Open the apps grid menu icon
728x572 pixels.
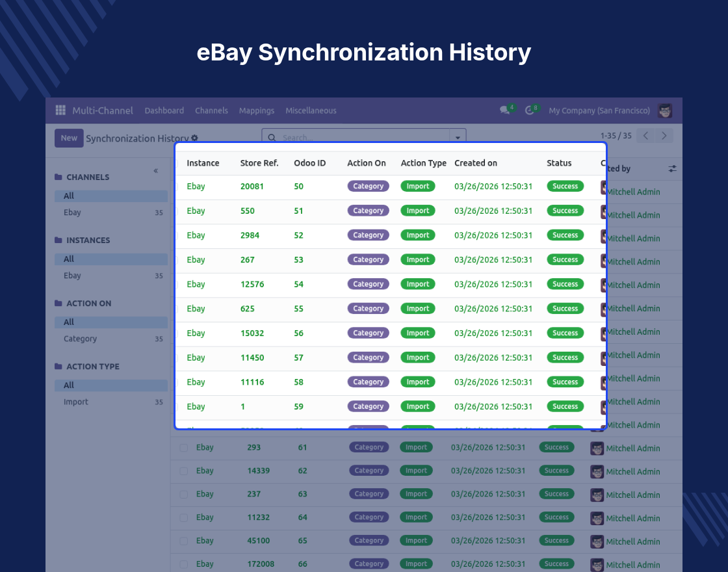coord(60,110)
